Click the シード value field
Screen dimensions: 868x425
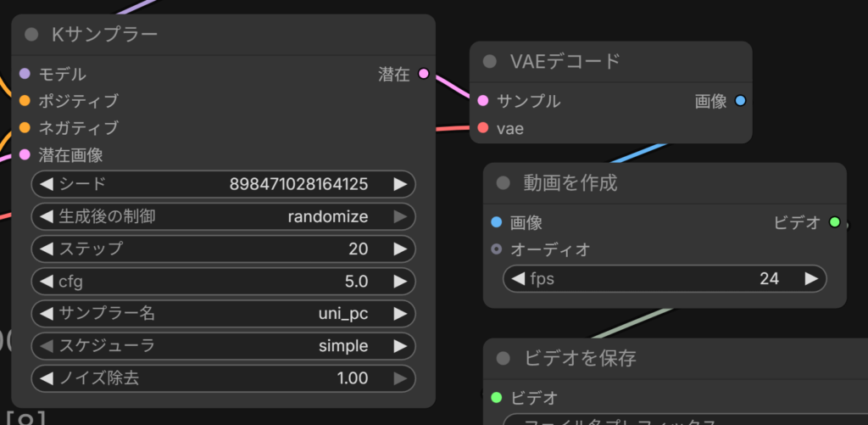223,184
